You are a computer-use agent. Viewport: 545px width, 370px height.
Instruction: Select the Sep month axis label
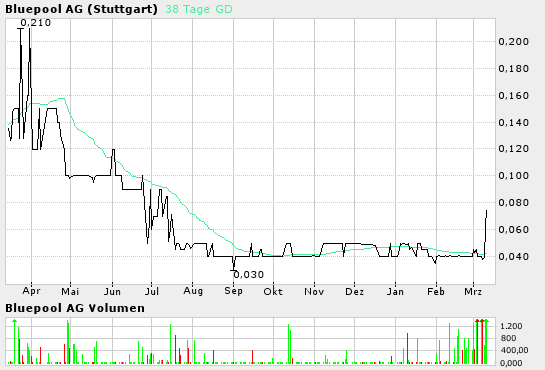233,291
